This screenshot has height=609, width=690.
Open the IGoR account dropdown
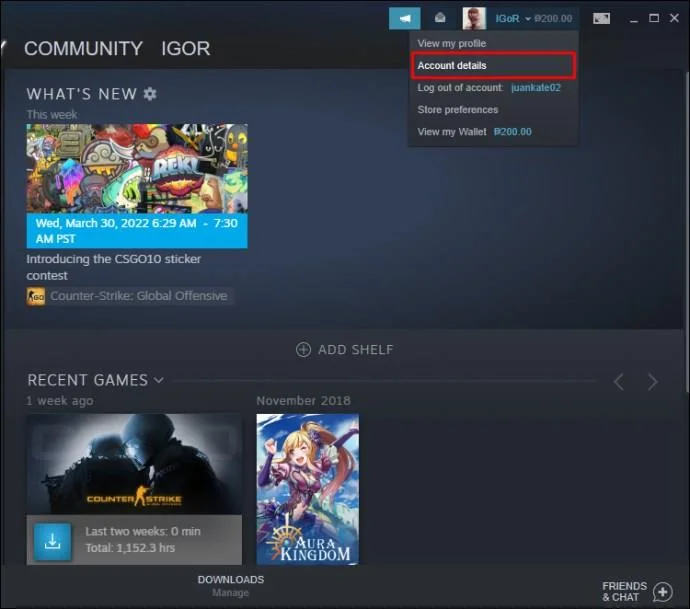[x=513, y=18]
